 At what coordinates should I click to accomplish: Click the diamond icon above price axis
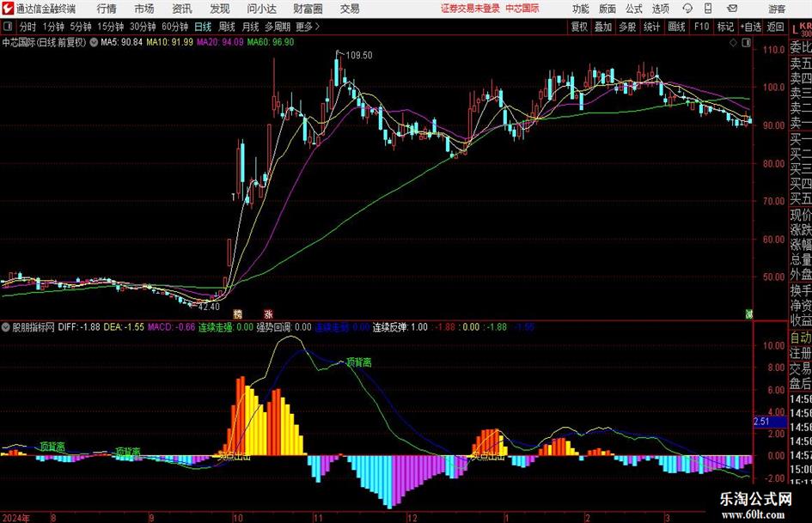tap(733, 43)
